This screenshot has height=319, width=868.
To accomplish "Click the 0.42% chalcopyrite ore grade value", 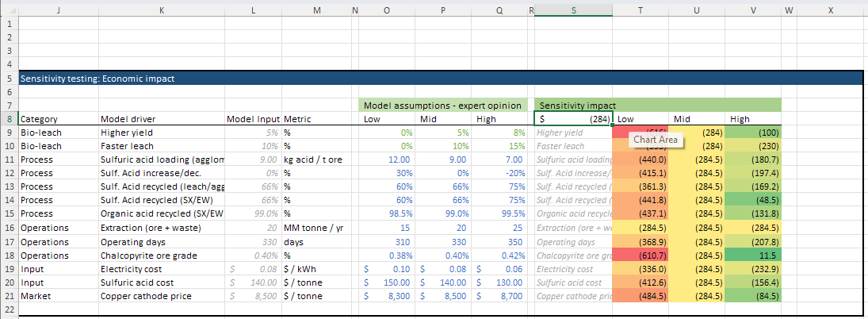I will coord(499,256).
